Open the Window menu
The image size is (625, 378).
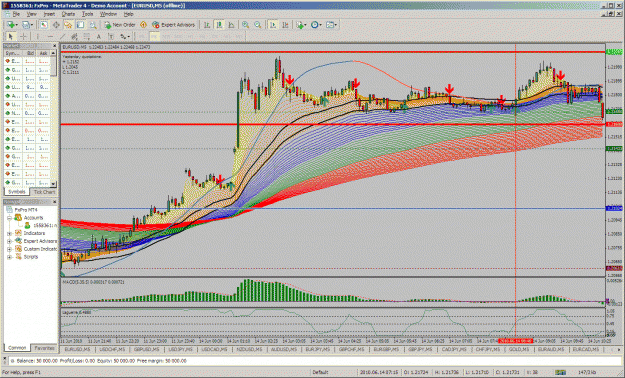click(108, 14)
